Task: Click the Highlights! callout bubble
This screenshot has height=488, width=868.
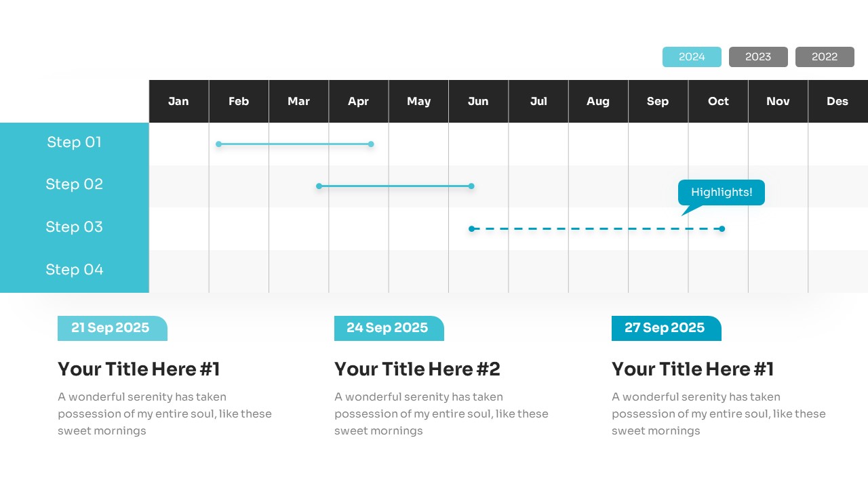Action: coord(721,192)
